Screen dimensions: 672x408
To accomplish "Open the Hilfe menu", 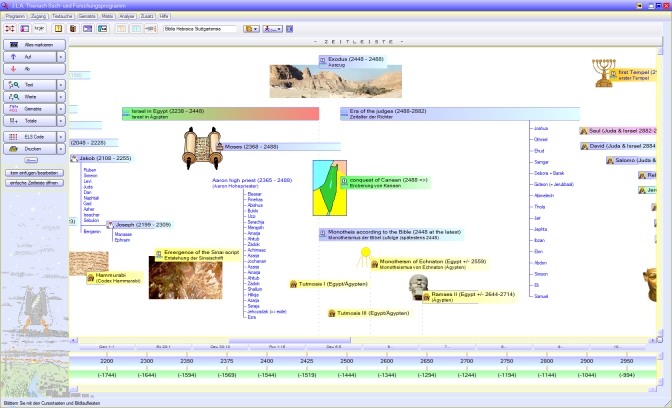I will 164,16.
